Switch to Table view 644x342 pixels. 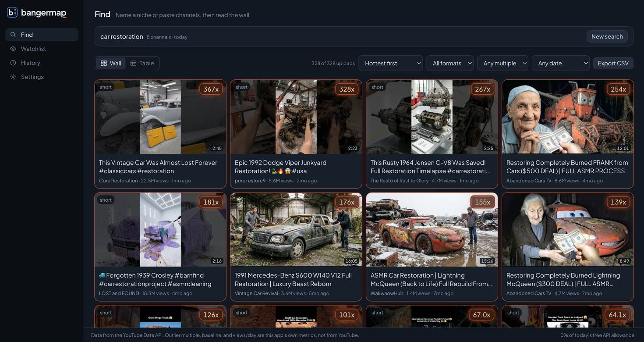point(142,63)
